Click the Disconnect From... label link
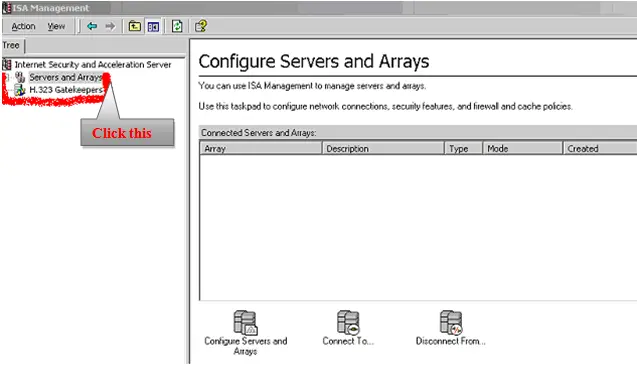 [x=451, y=341]
